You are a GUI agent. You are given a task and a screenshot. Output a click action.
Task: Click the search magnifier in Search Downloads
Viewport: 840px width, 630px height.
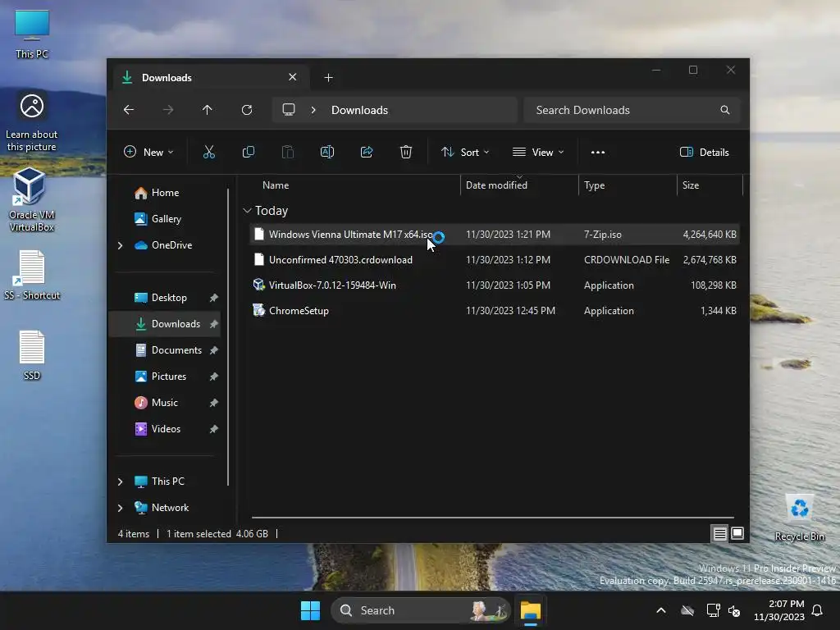(725, 110)
